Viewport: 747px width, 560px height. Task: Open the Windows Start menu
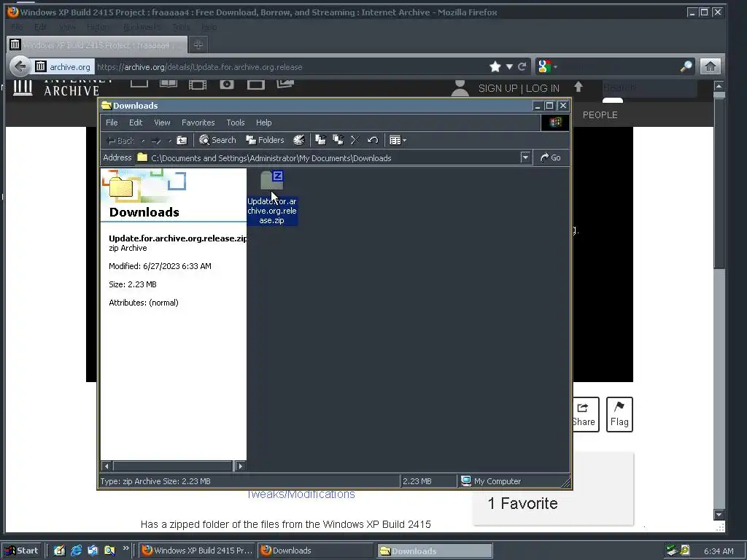pos(21,551)
